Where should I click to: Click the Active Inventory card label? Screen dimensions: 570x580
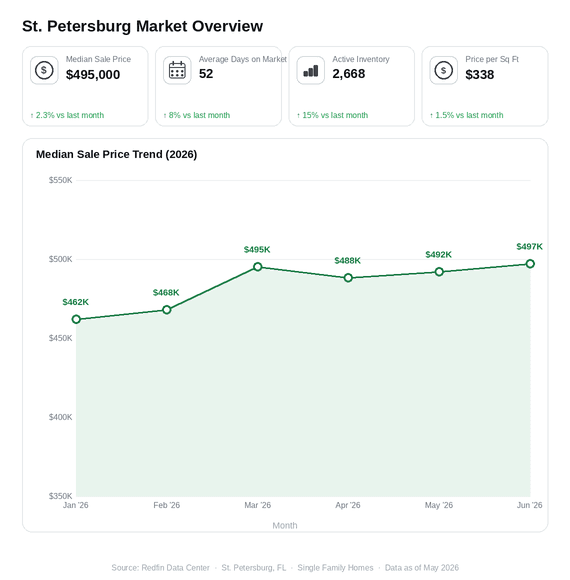[361, 59]
